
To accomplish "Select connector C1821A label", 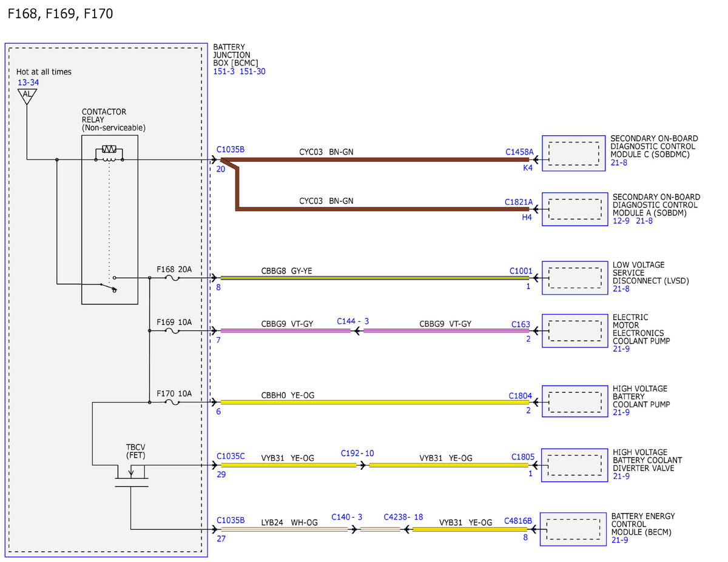I will [519, 202].
